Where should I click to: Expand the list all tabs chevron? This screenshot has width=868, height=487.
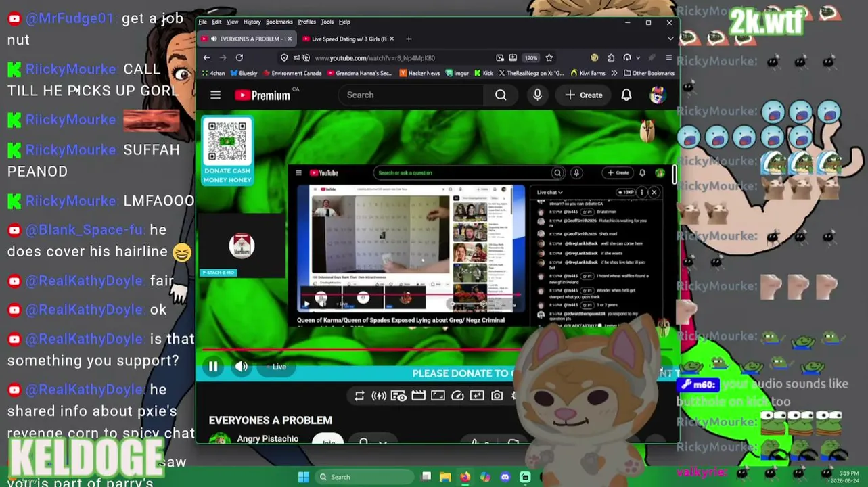(670, 39)
